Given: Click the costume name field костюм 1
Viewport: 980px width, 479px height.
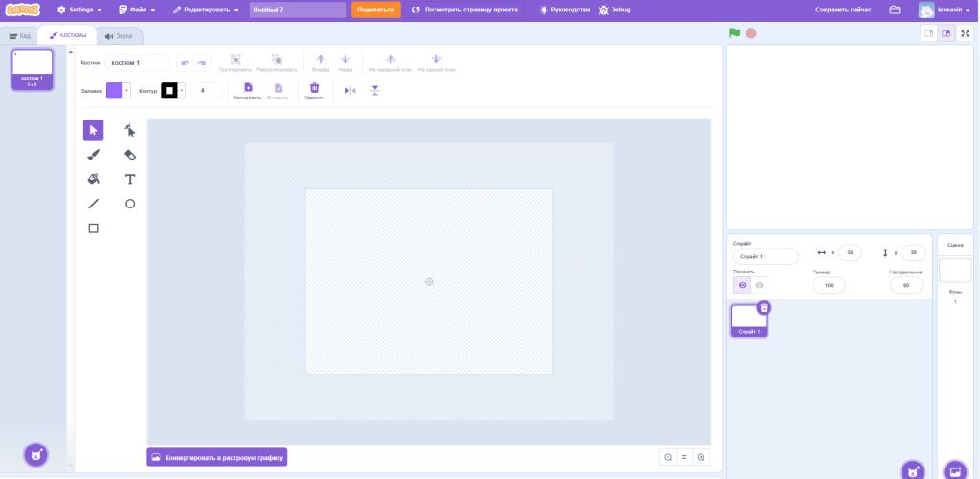Looking at the screenshot, I should tap(138, 63).
